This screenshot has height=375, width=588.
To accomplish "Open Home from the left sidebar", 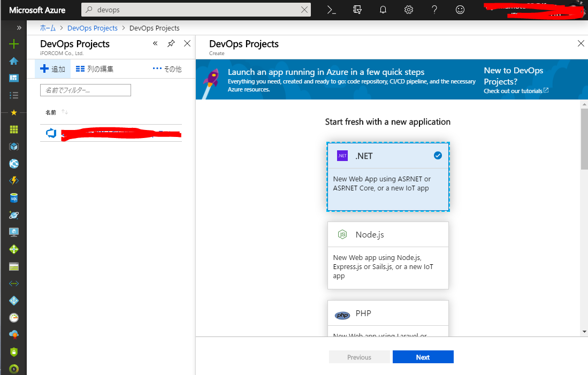I will 14,61.
